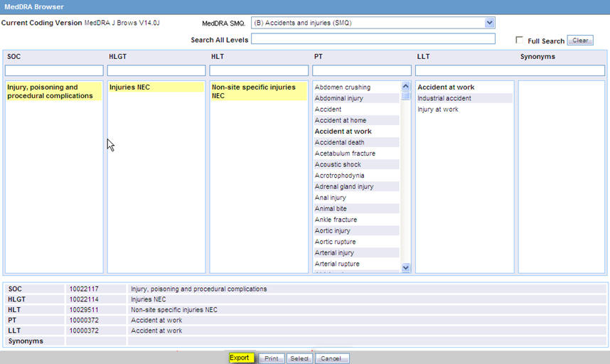
Task: Select Arterial injury in the PT list
Action: tap(334, 253)
